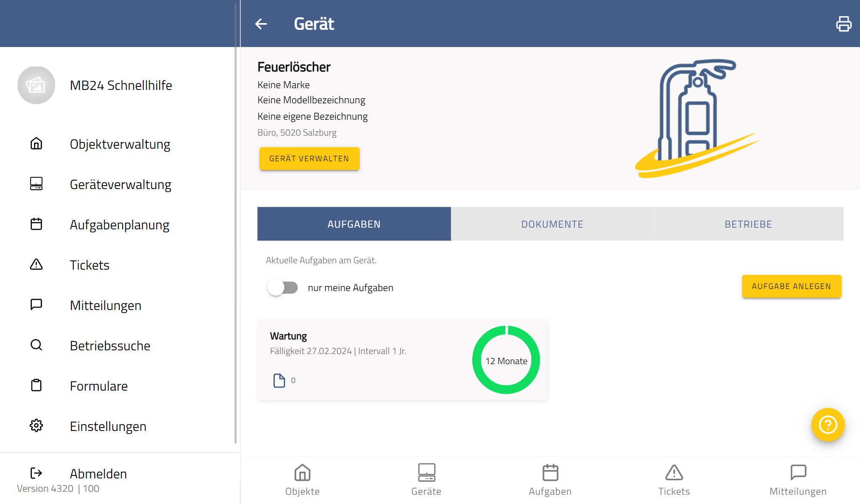This screenshot has width=860, height=504.
Task: Open Mitteilungen in bottom navigation
Action: coord(798,480)
